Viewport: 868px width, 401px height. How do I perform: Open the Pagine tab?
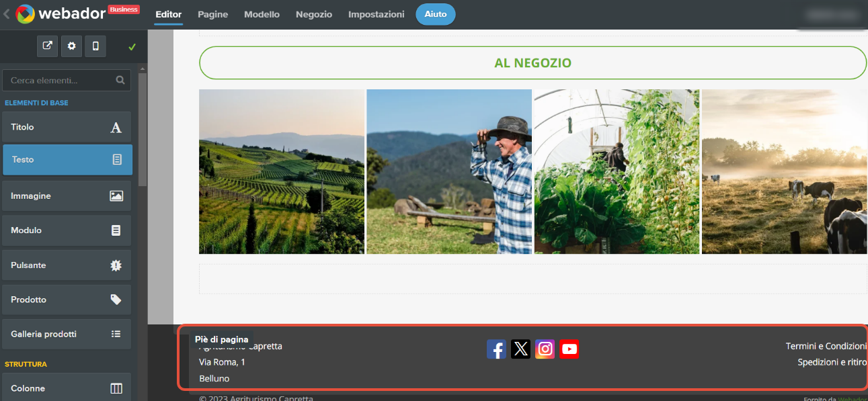(212, 14)
